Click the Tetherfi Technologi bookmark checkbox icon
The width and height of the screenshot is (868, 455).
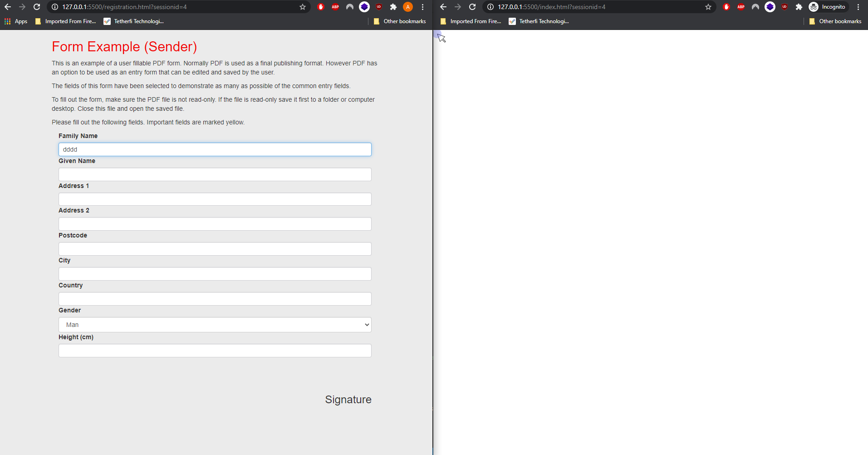pyautogui.click(x=107, y=21)
